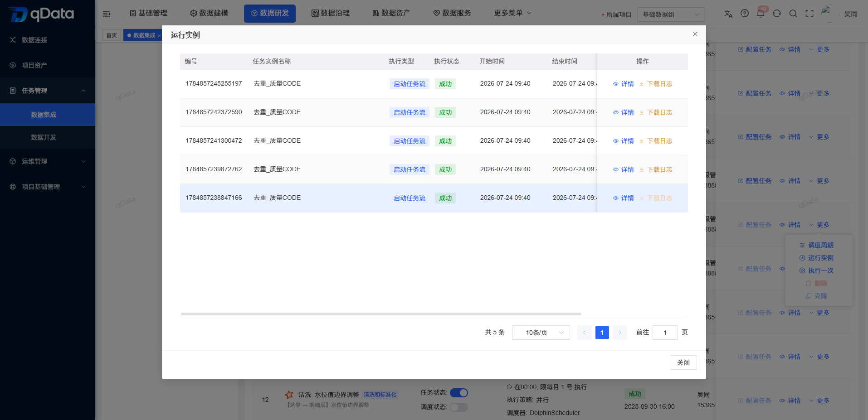Toggle 任务状态 switch for row 12
Screen dimensions: 868x420
(x=459, y=393)
